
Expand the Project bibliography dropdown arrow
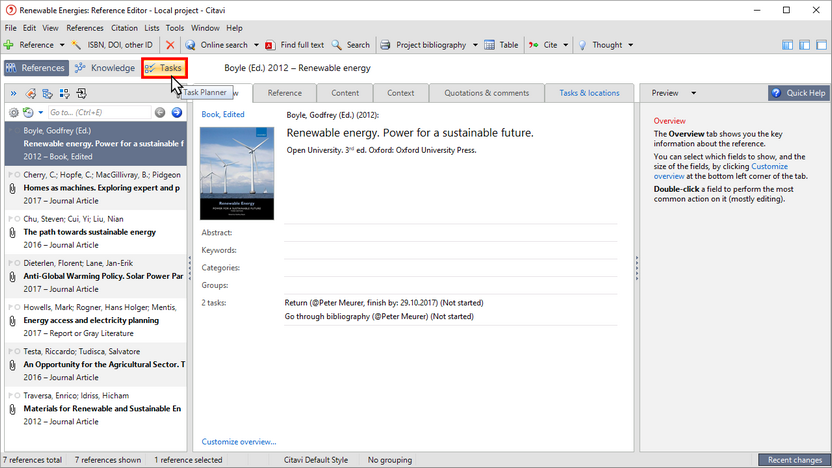pos(475,45)
